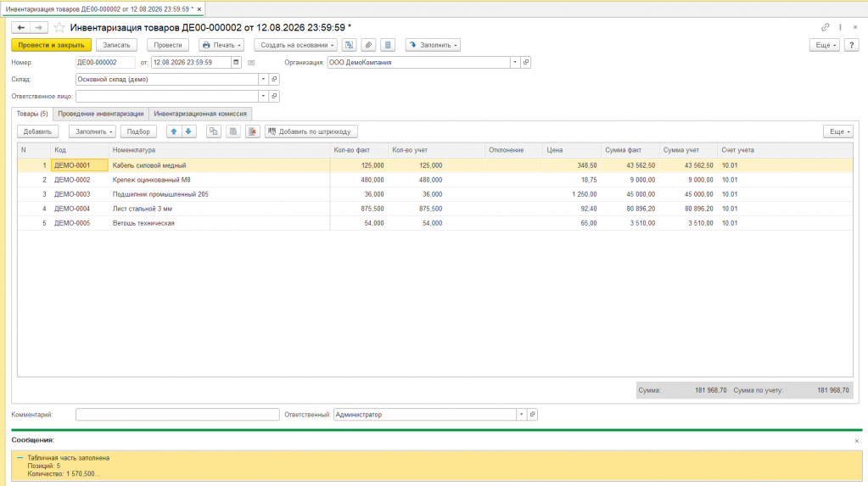Go forward with the right arrow
The width and height of the screenshot is (868, 486).
pos(39,27)
